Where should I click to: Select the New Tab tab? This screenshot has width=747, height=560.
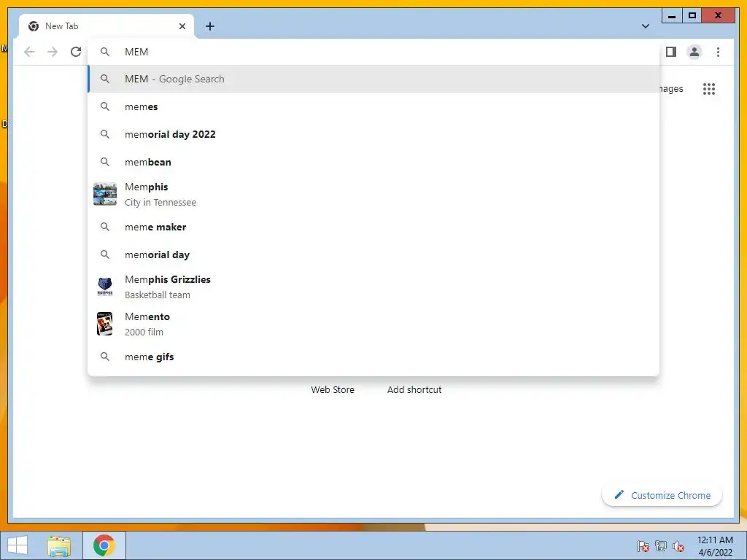[107, 26]
